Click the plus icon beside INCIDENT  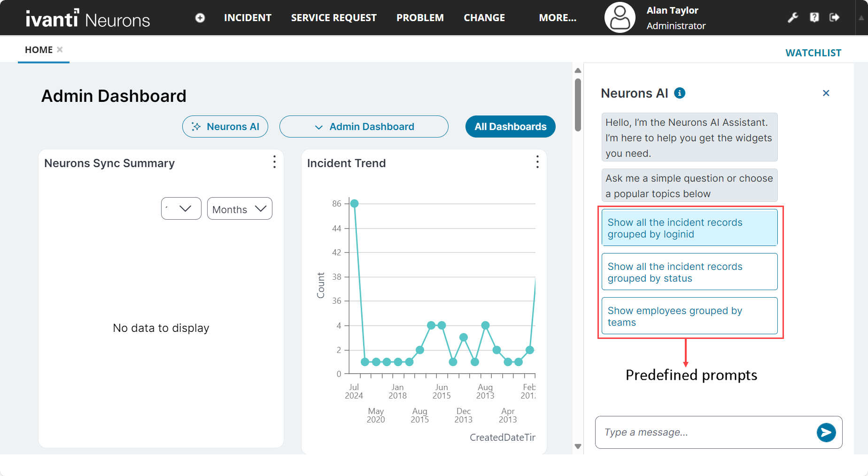pos(200,18)
